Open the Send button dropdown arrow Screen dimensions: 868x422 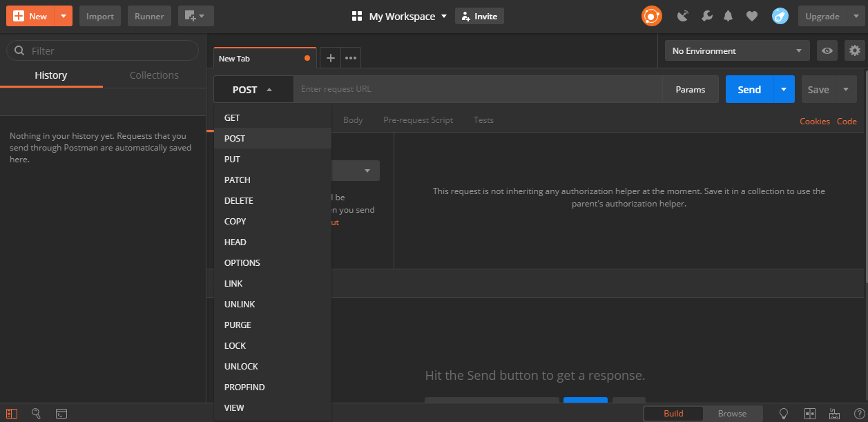tap(784, 89)
